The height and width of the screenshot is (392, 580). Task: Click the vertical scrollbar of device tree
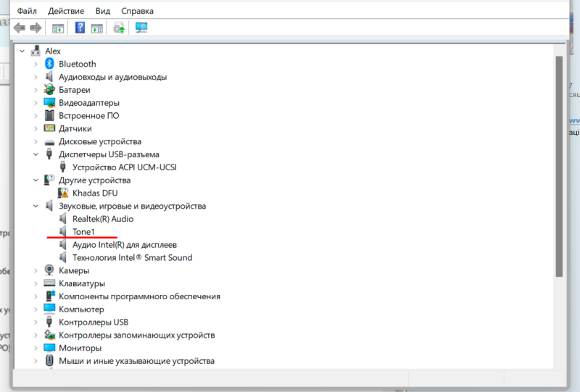[x=558, y=167]
